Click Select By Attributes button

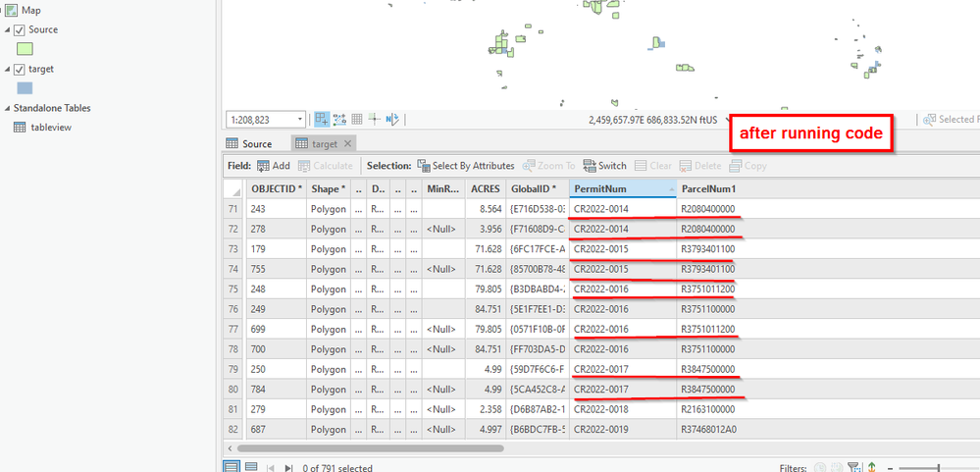[x=466, y=166]
